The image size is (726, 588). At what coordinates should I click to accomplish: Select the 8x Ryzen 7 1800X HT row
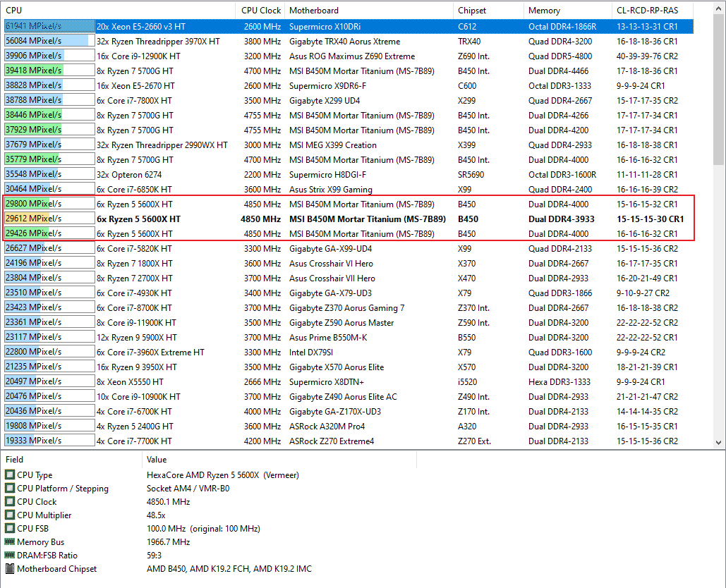(x=349, y=263)
